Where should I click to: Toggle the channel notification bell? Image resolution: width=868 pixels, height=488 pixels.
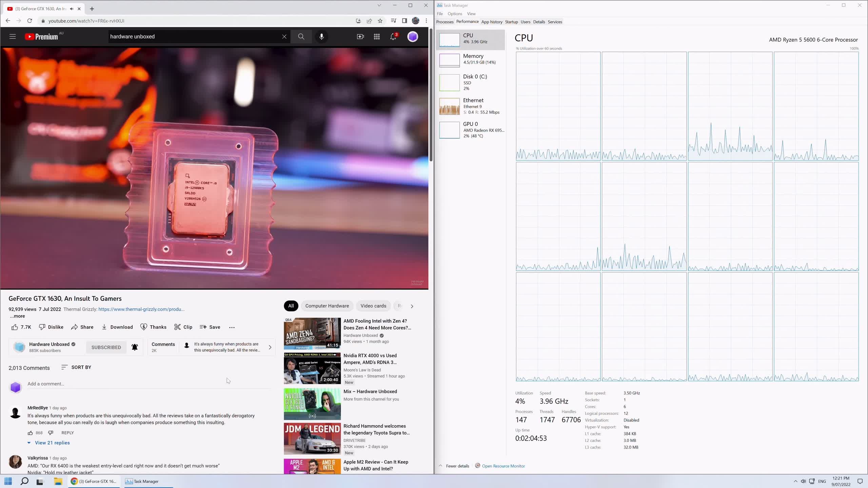click(135, 347)
